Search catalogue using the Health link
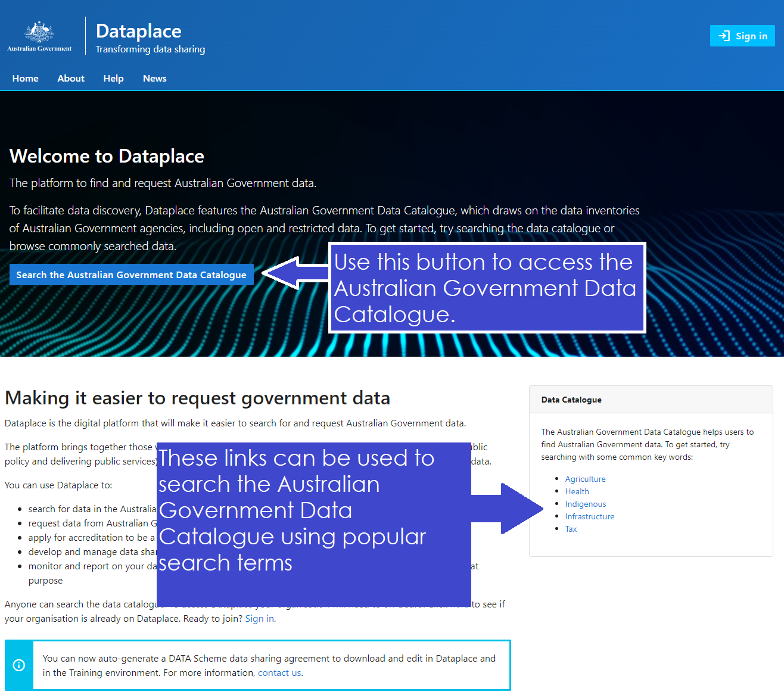784x692 pixels. [577, 491]
